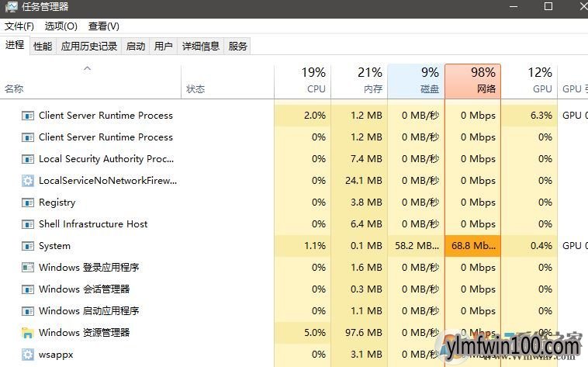Image resolution: width=588 pixels, height=367 pixels.
Task: Switch to the 启动 tab
Action: [136, 46]
